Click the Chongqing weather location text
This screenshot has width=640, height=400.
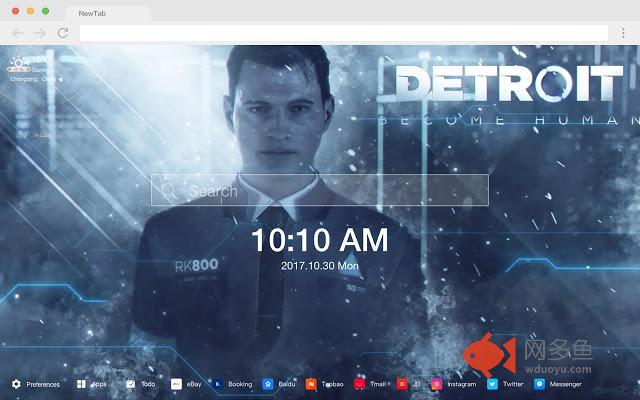(33, 79)
